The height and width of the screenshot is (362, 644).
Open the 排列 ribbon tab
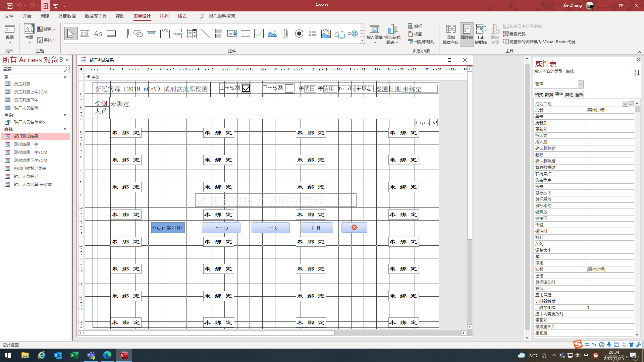click(x=164, y=16)
